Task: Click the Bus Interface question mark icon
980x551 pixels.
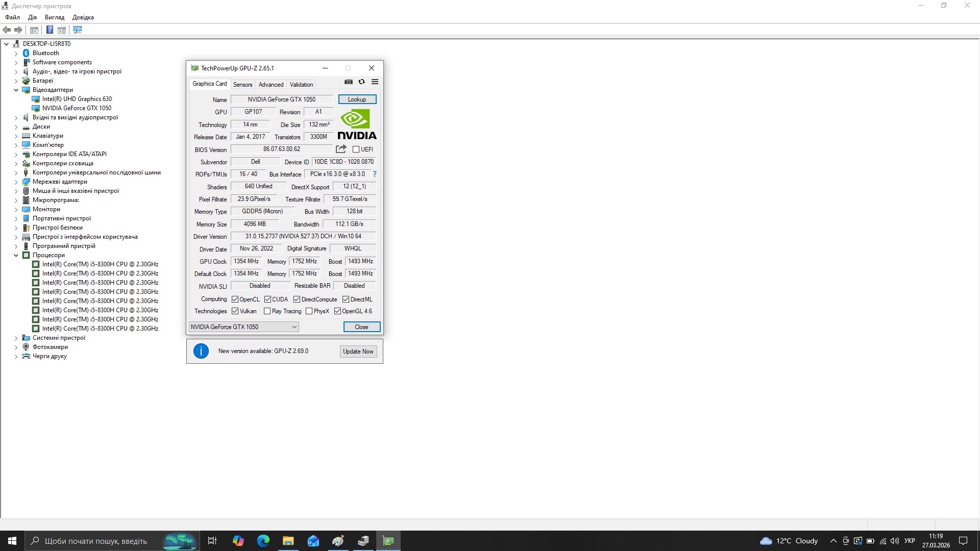Action: (374, 174)
